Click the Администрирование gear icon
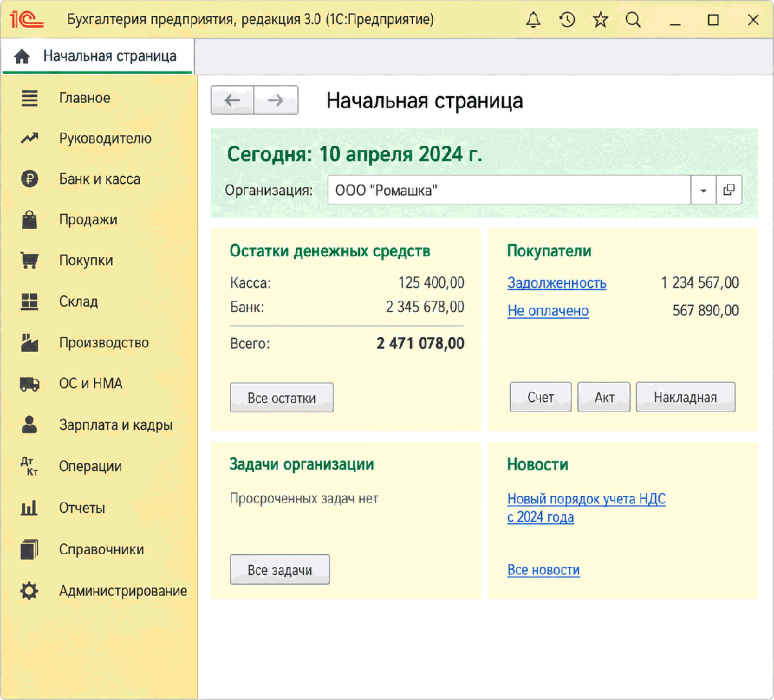The width and height of the screenshot is (774, 700). (30, 591)
